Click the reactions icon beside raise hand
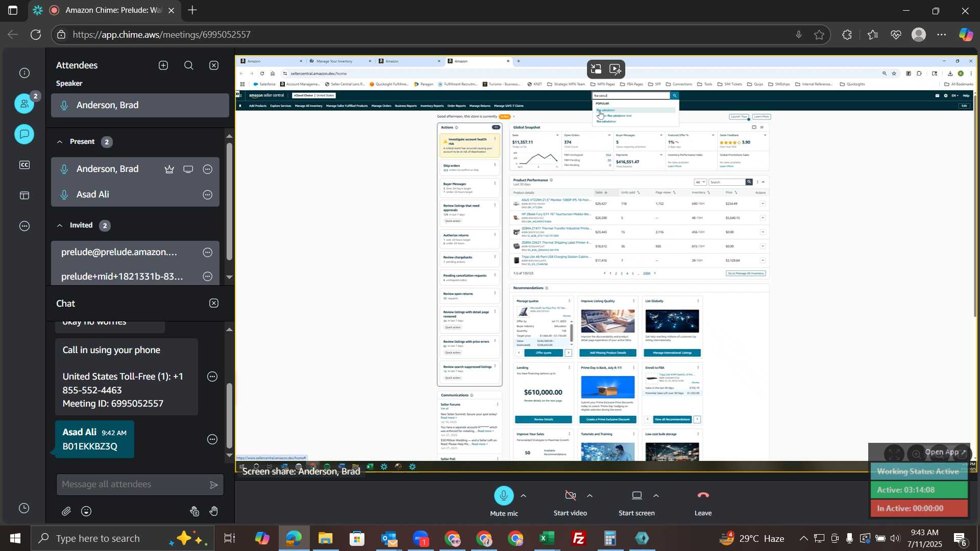980x551 pixels. pyautogui.click(x=194, y=511)
